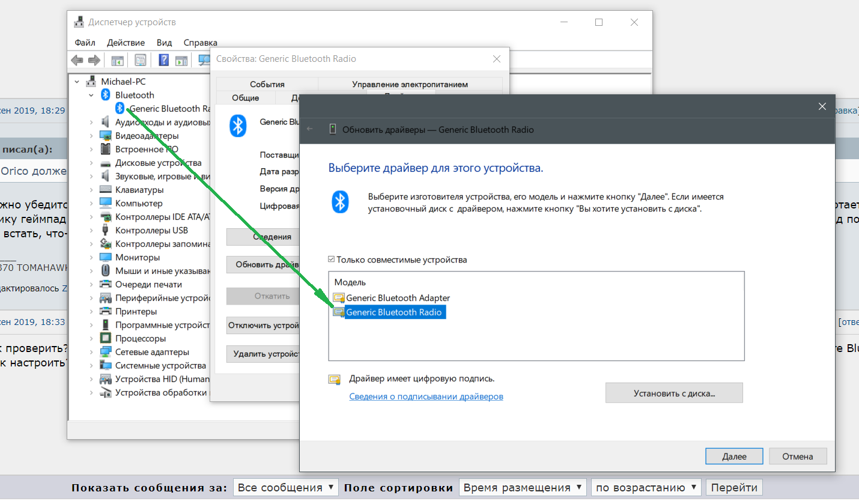Select the Компьютер tree item
This screenshot has height=504, width=859.
tap(139, 203)
